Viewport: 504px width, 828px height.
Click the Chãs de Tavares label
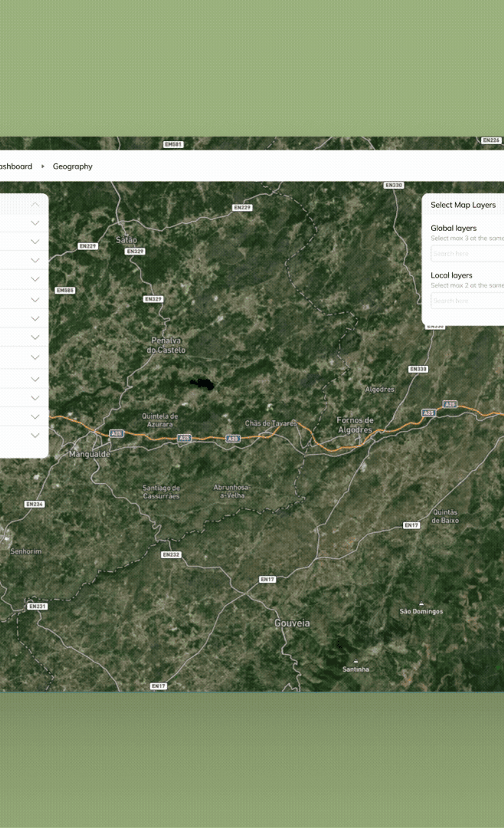coord(271,423)
